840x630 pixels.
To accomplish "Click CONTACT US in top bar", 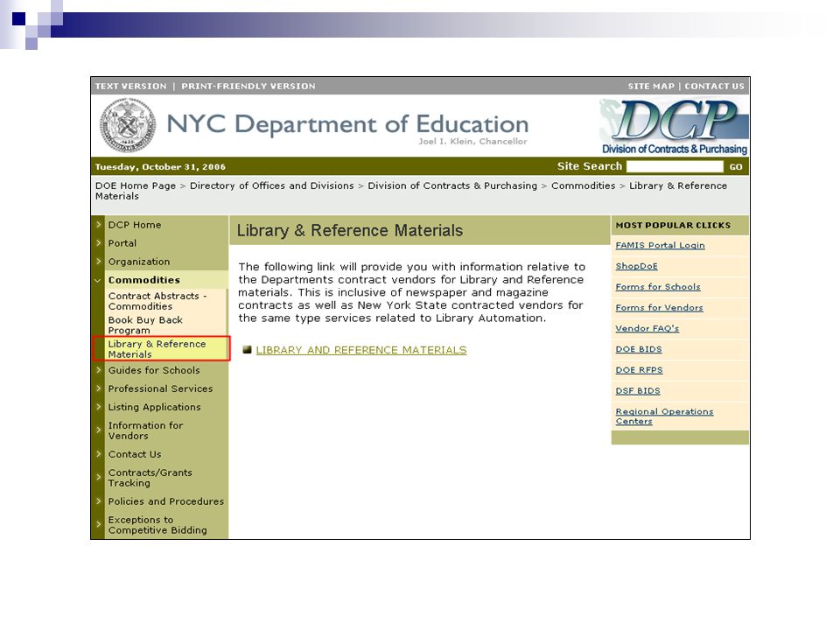I will [714, 87].
